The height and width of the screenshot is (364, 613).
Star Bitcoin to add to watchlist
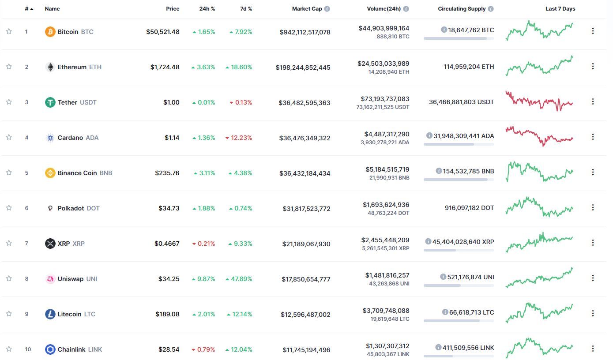[9, 31]
